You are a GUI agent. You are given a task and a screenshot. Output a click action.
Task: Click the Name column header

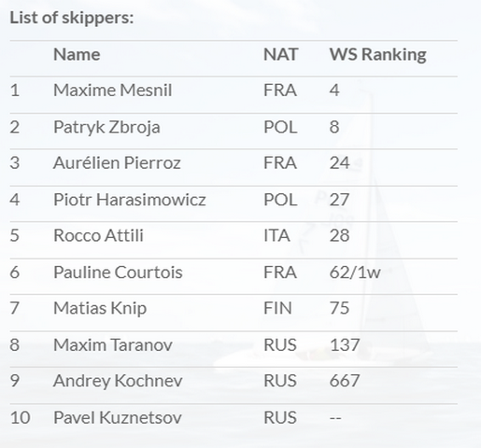(x=77, y=54)
